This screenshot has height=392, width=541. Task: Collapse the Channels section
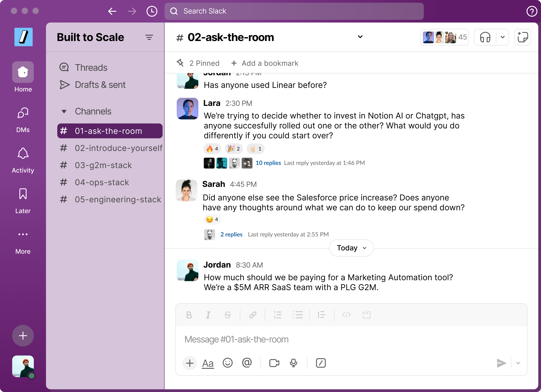click(x=64, y=111)
